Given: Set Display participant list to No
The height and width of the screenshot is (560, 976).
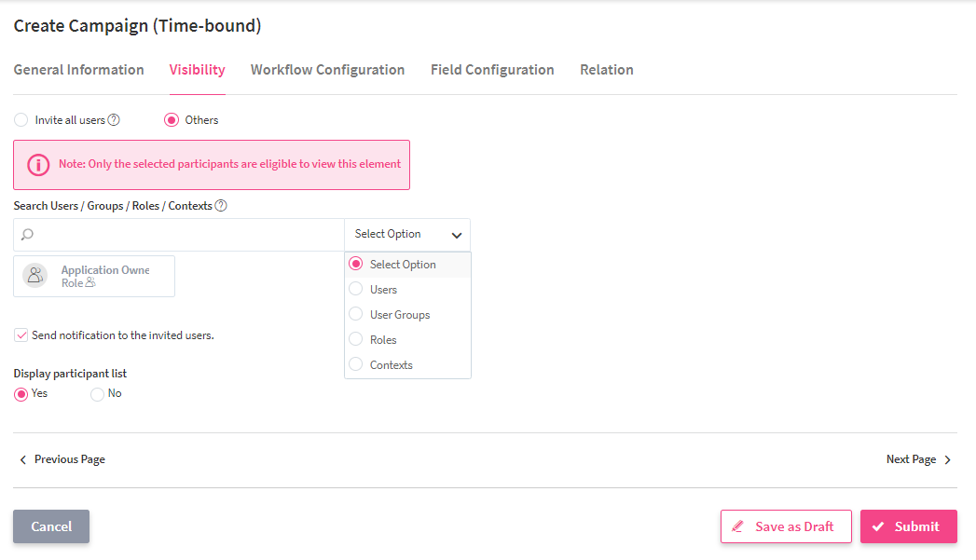Looking at the screenshot, I should click(x=97, y=394).
